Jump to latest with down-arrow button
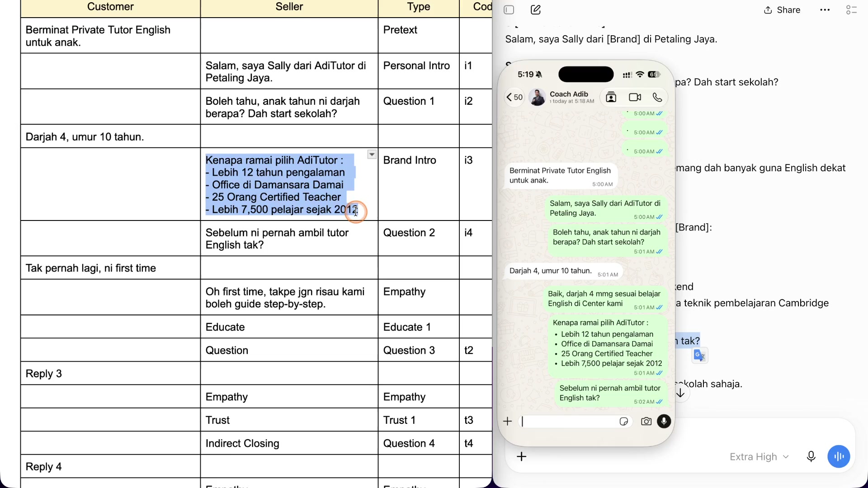Image resolution: width=868 pixels, height=488 pixels. pyautogui.click(x=680, y=394)
